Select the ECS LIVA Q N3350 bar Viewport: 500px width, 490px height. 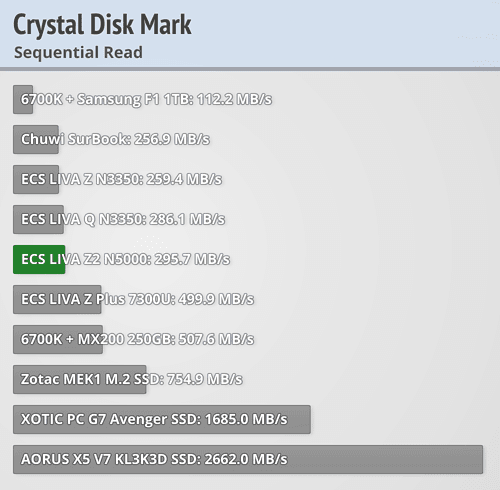38,219
